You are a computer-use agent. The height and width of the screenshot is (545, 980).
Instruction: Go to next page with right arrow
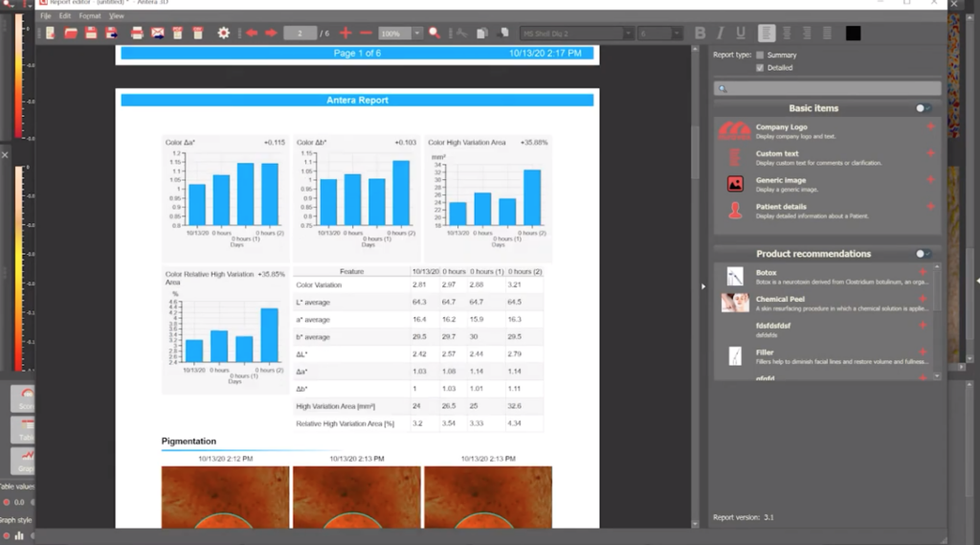pos(271,34)
